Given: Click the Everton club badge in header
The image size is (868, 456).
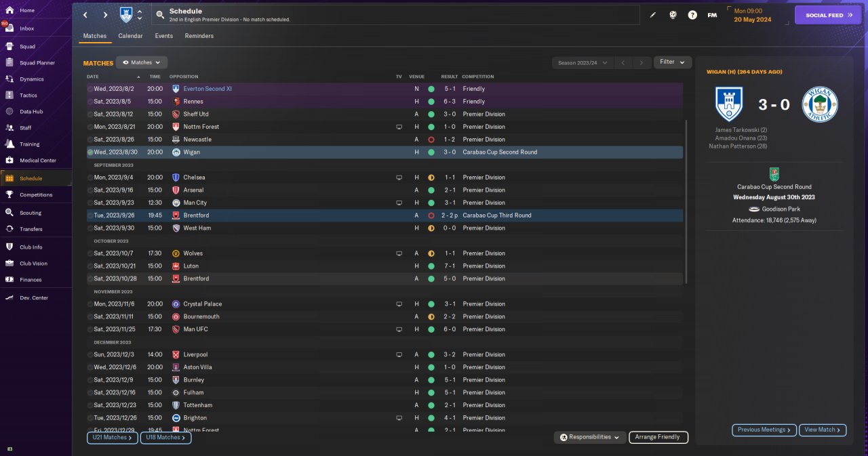Looking at the screenshot, I should point(125,15).
